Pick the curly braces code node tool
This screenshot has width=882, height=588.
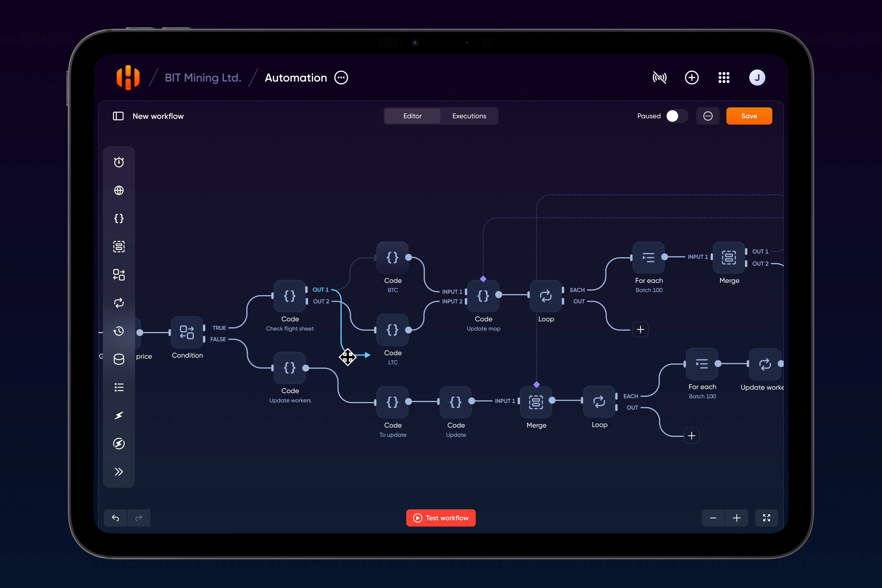(x=119, y=218)
